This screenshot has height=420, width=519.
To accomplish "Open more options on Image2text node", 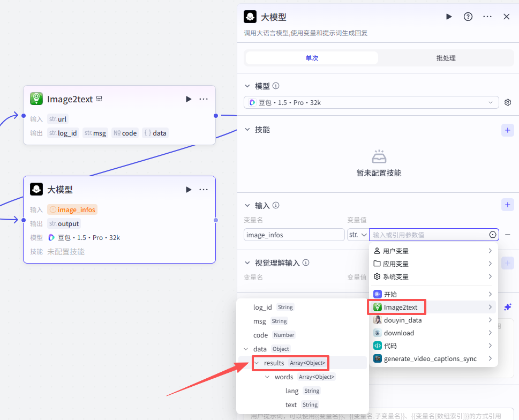I will tap(204, 99).
